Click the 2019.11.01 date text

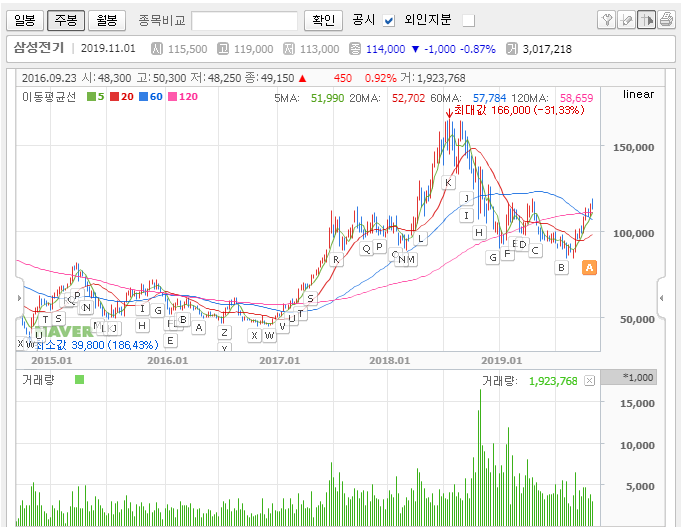(108, 48)
